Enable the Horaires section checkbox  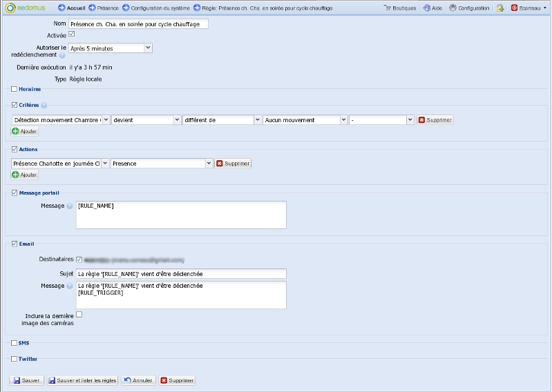14,89
